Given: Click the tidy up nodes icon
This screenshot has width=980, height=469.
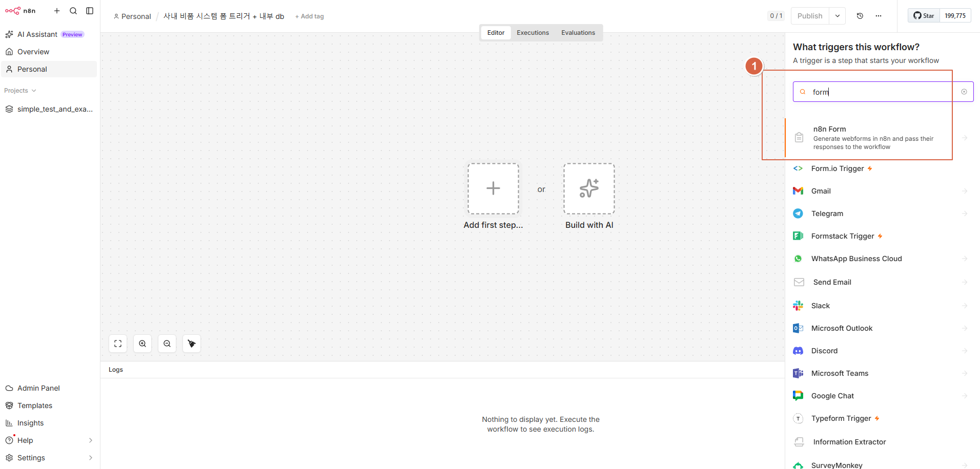Looking at the screenshot, I should 192,344.
